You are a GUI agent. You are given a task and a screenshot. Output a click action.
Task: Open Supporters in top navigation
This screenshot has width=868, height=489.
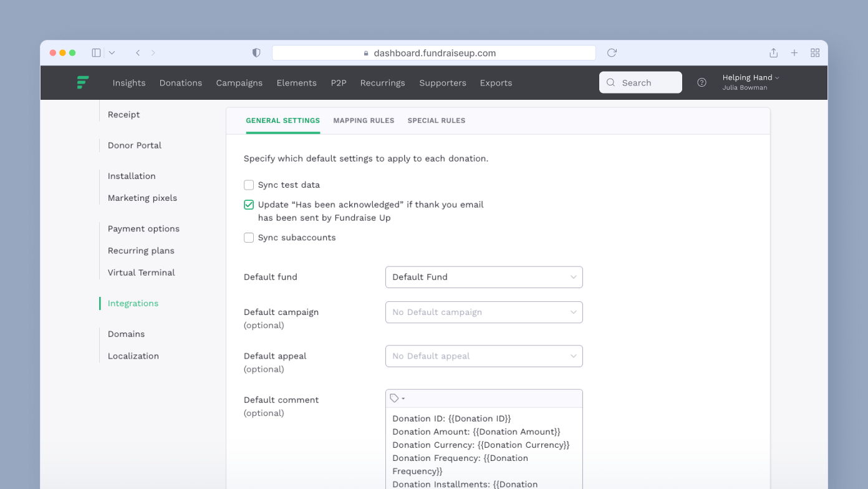[443, 83]
